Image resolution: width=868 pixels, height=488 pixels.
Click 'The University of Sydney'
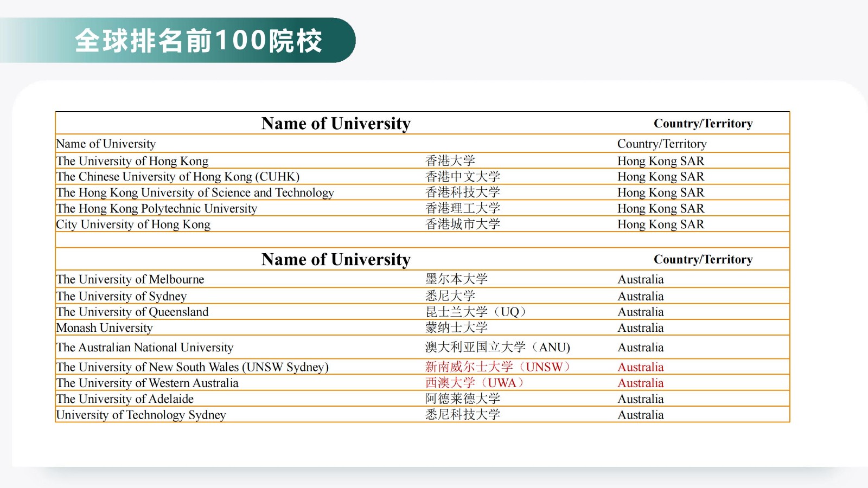[122, 296]
